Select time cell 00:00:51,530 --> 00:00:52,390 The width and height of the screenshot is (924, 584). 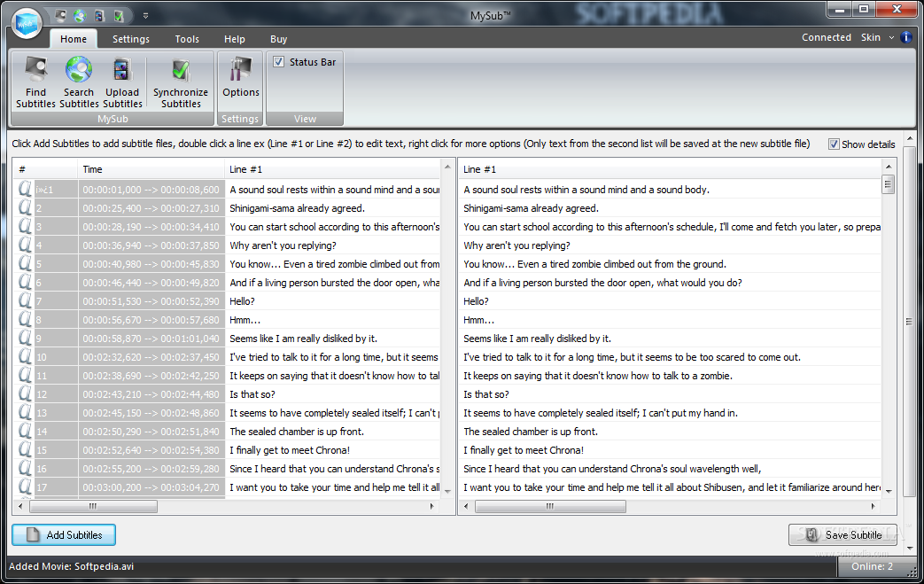click(151, 301)
